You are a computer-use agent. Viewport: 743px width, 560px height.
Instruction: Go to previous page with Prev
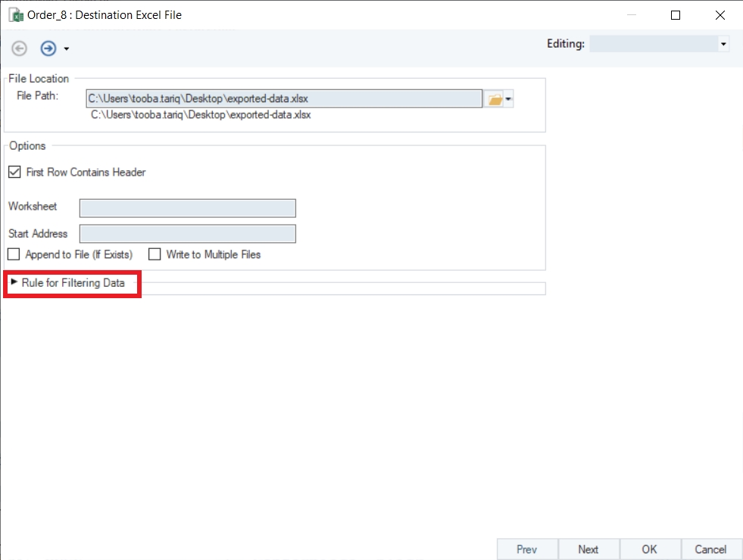pyautogui.click(x=527, y=549)
